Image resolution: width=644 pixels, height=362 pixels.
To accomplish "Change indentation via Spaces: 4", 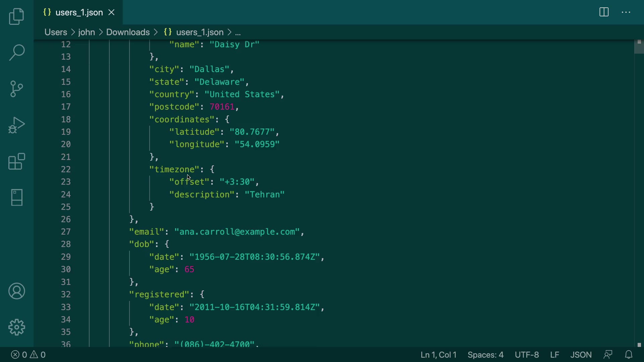I will pos(485,355).
